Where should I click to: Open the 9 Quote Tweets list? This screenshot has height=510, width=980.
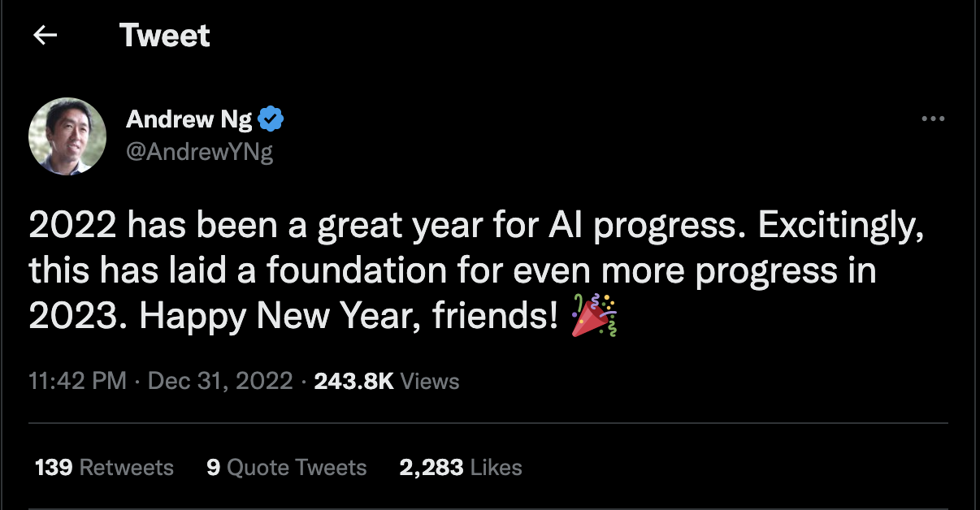(x=286, y=468)
